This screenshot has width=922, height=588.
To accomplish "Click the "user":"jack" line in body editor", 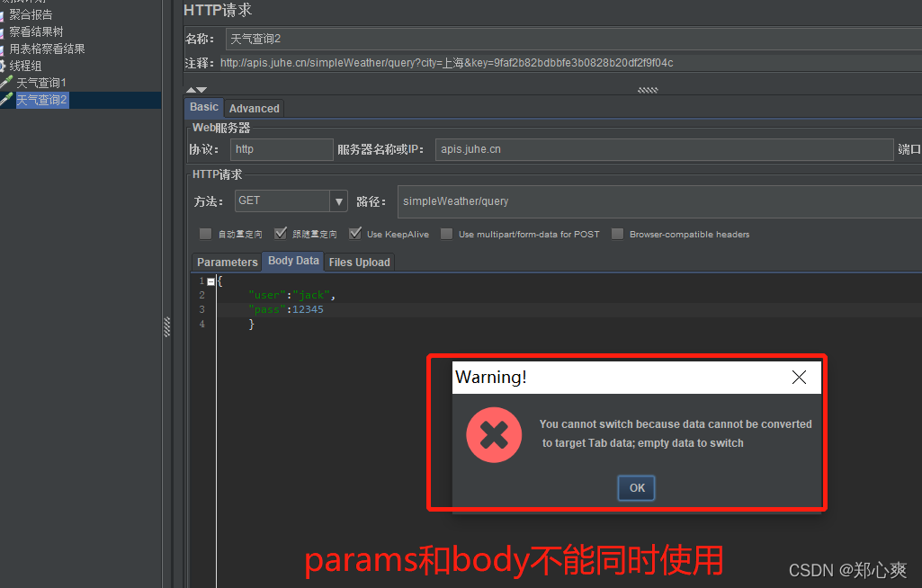I will 291,295.
